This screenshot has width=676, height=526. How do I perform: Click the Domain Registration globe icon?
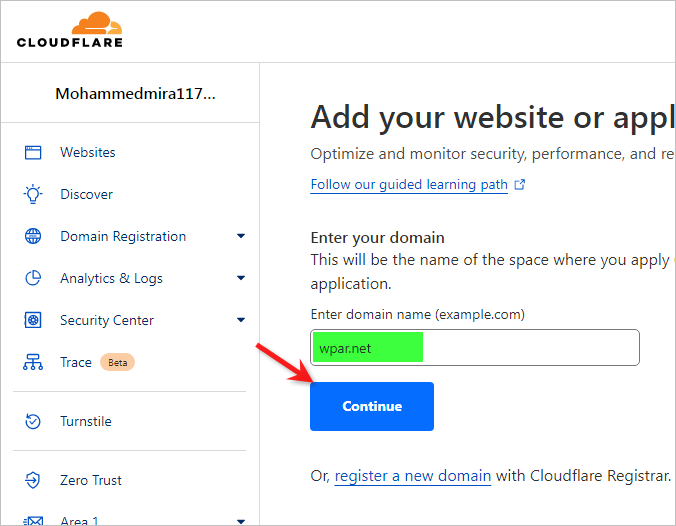(33, 237)
